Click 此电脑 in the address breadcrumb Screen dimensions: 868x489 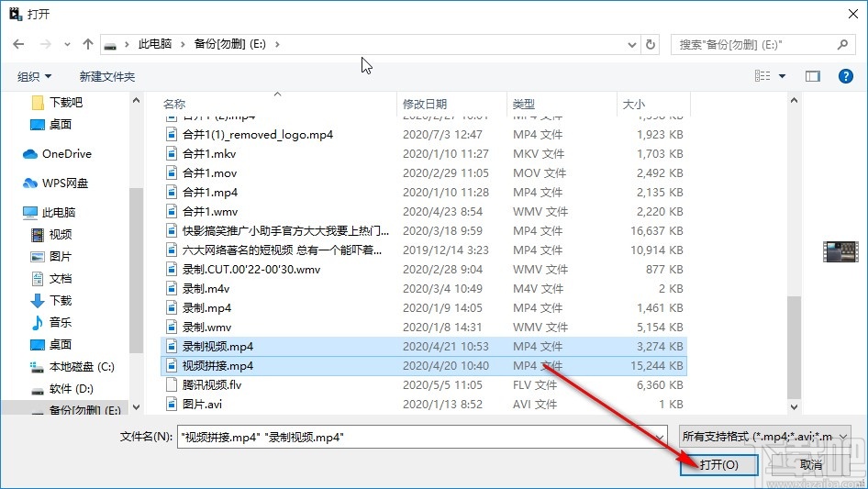tap(154, 44)
